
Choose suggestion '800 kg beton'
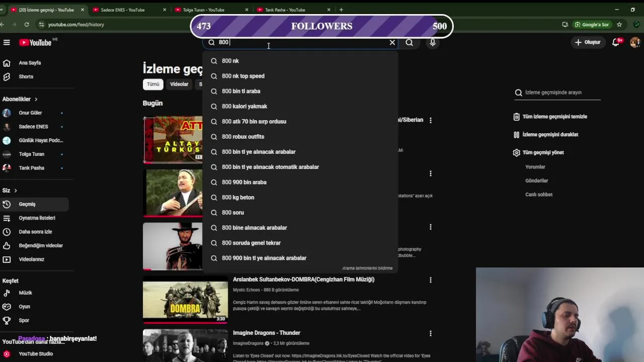coord(300,197)
